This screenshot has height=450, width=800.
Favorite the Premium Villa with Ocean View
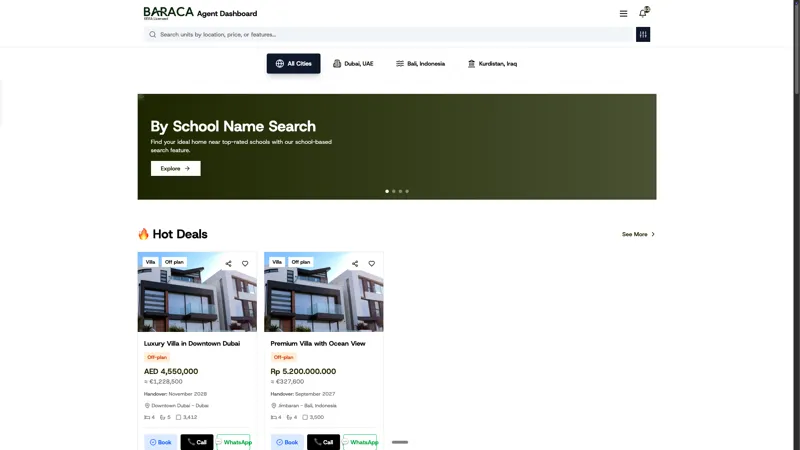[x=371, y=264]
